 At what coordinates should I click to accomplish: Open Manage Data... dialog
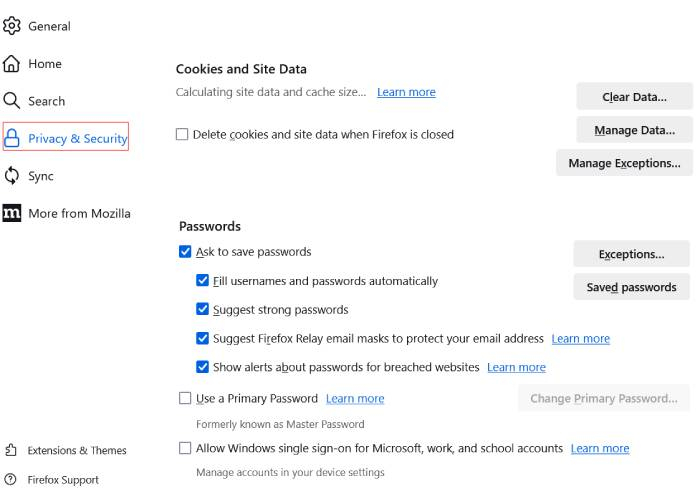pyautogui.click(x=634, y=130)
